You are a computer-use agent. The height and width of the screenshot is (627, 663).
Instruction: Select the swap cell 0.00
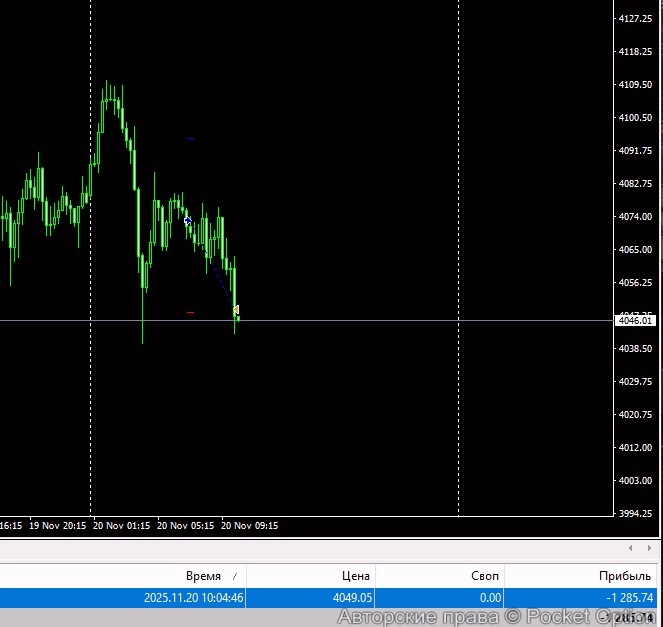tap(490, 597)
